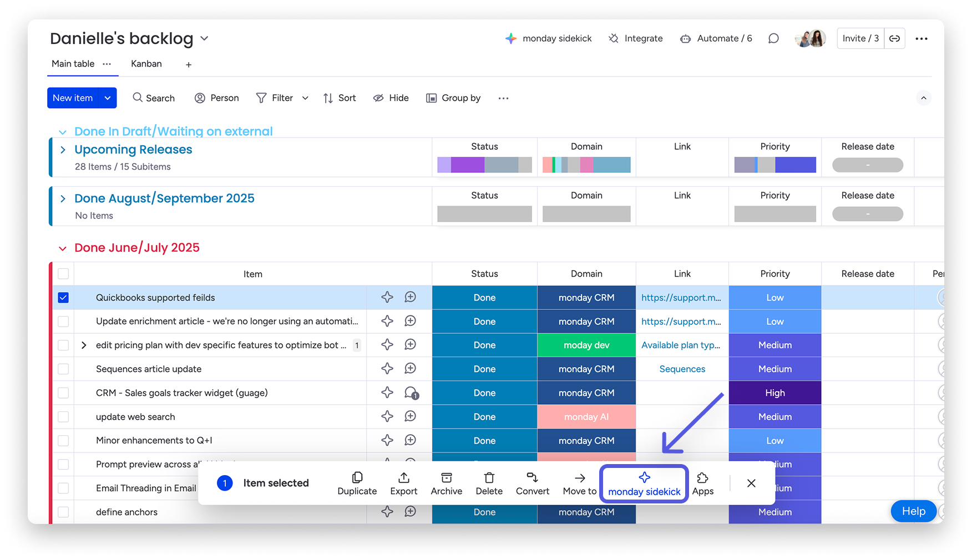Archive the selected item
The image size is (972, 560).
447,483
